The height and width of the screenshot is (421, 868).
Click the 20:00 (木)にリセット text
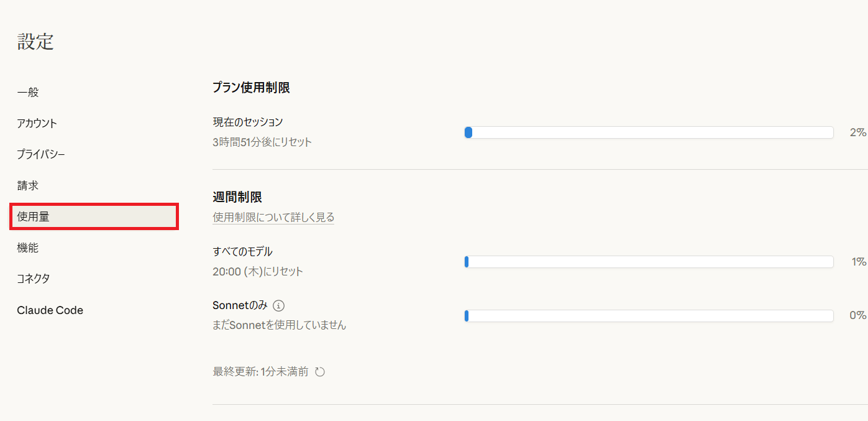click(x=258, y=271)
